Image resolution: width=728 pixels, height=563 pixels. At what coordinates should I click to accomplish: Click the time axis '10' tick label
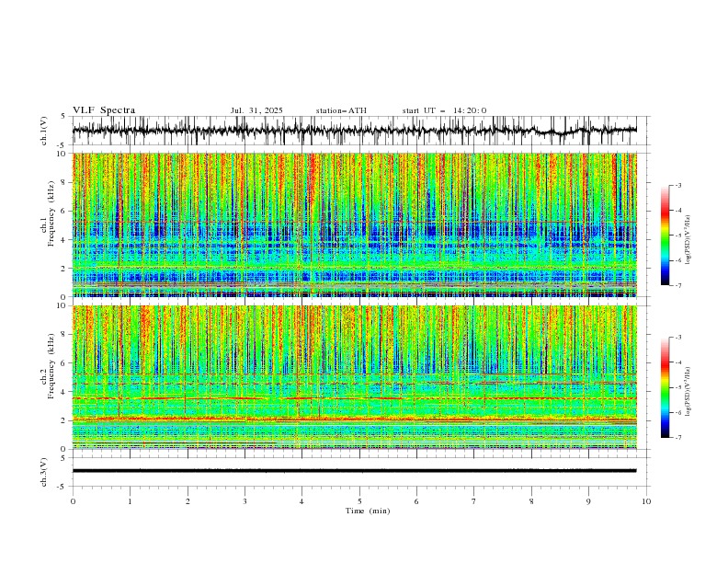pos(646,501)
